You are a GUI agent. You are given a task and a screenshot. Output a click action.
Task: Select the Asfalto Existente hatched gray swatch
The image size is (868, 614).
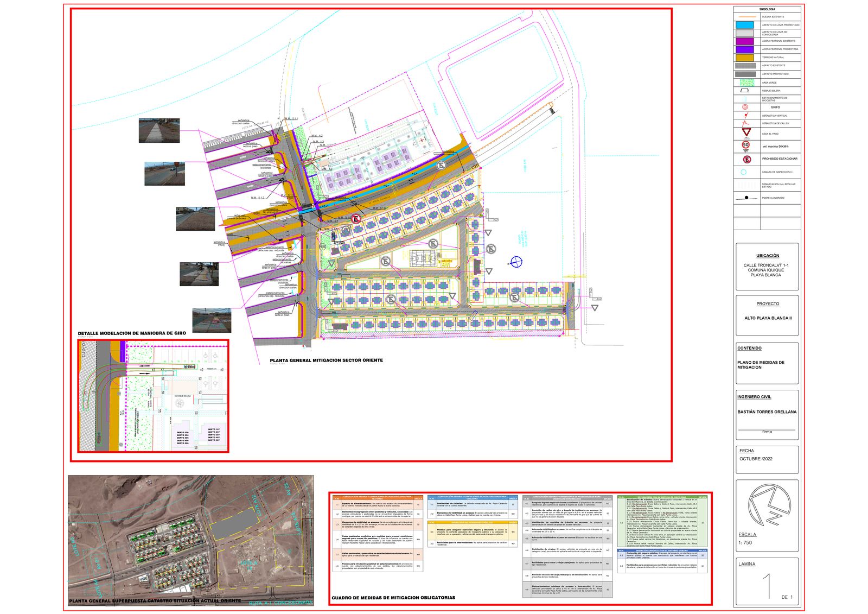(745, 66)
